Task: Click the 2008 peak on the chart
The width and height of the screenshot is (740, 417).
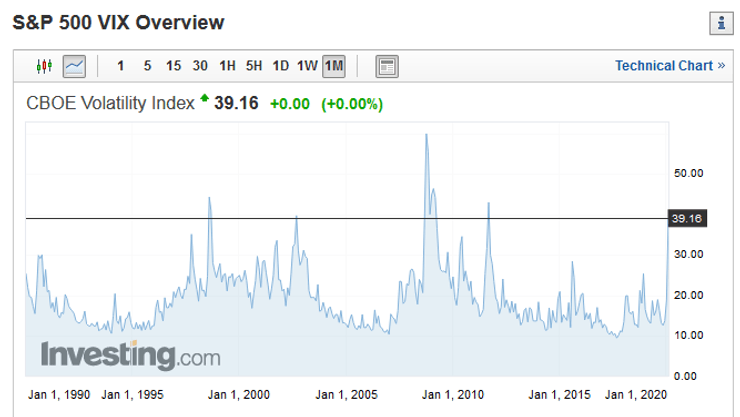Action: click(427, 135)
